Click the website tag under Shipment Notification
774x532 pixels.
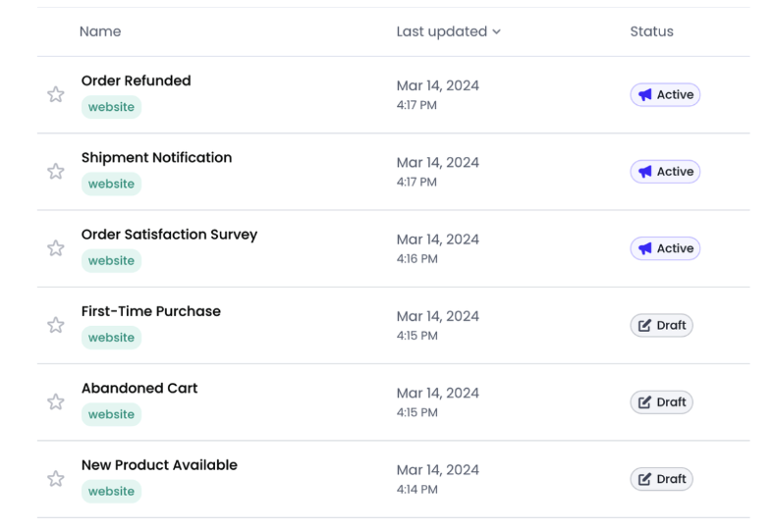111,184
